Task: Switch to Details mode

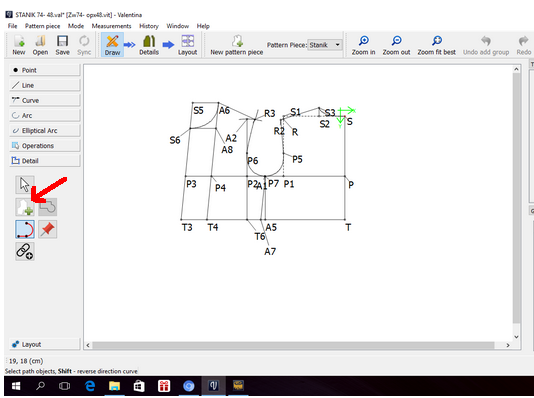Action: click(149, 45)
